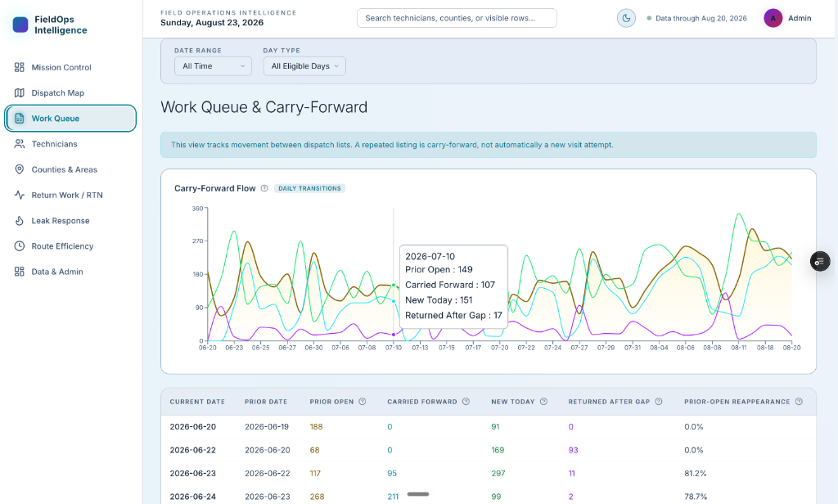Viewport: 838px width, 504px height.
Task: Click the Returned After Gap help icon
Action: click(x=659, y=402)
